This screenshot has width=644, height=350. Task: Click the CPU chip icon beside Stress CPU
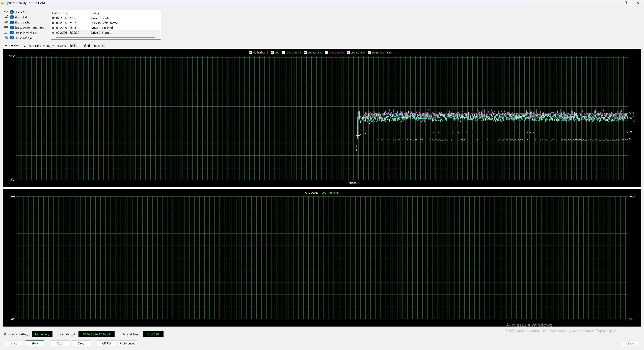coord(6,12)
